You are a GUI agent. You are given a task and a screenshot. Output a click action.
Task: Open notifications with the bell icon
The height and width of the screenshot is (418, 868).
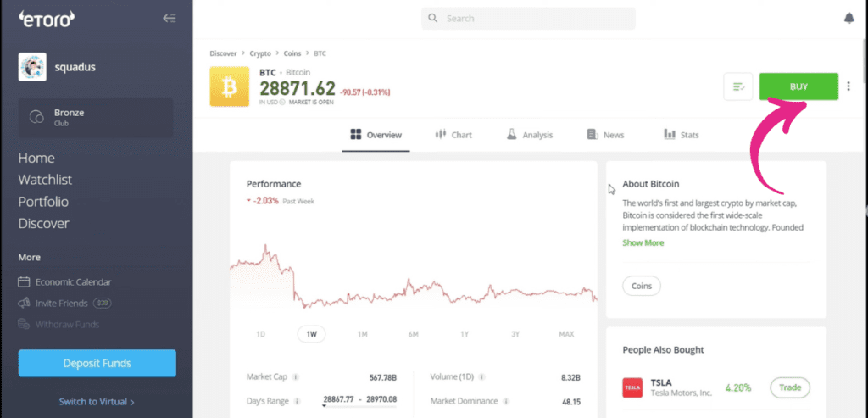tap(849, 19)
